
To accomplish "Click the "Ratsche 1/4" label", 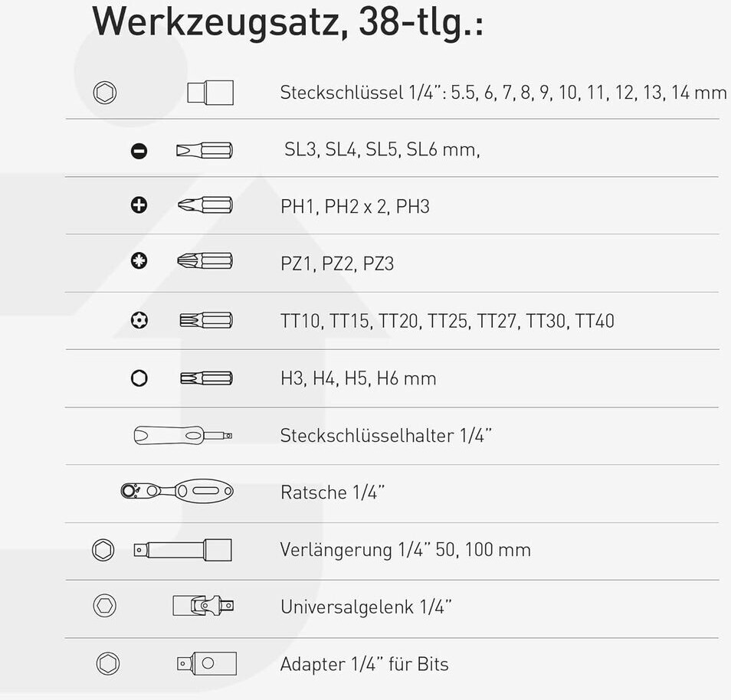I will (x=333, y=492).
